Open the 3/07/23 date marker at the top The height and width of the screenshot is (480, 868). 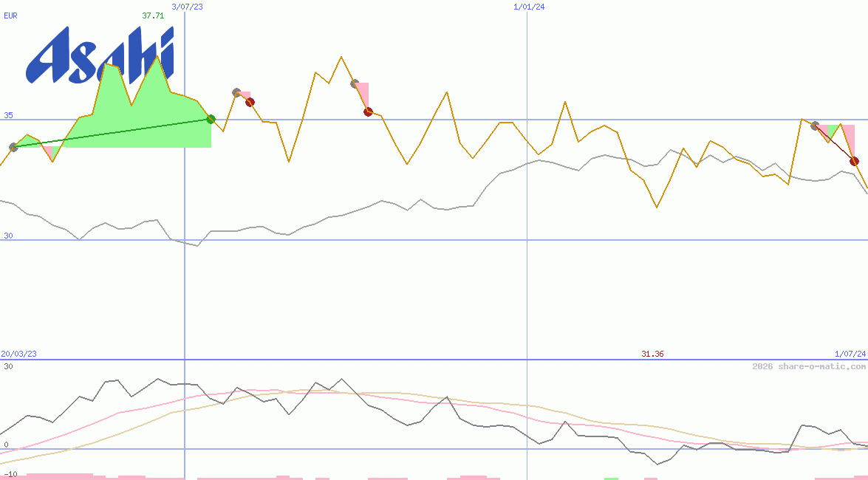(x=185, y=7)
